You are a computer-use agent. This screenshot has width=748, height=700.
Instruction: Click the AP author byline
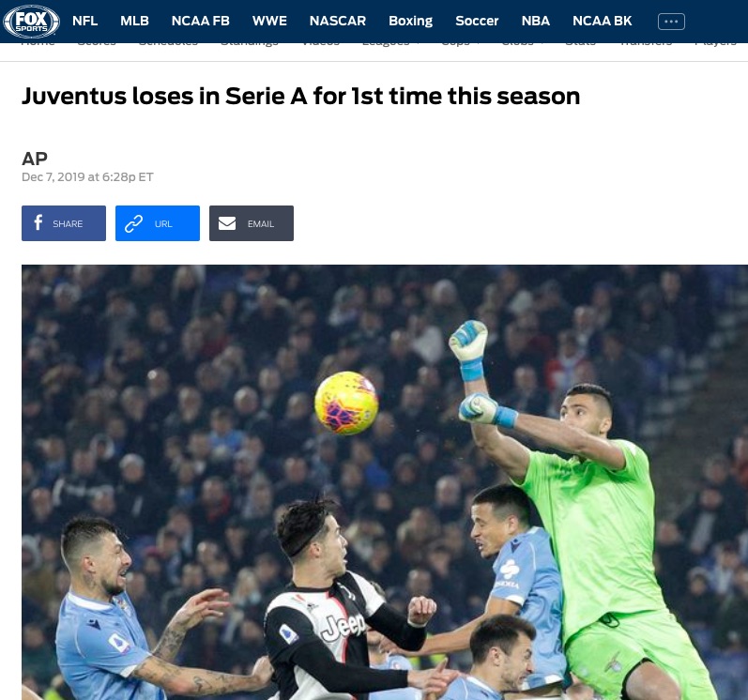35,159
